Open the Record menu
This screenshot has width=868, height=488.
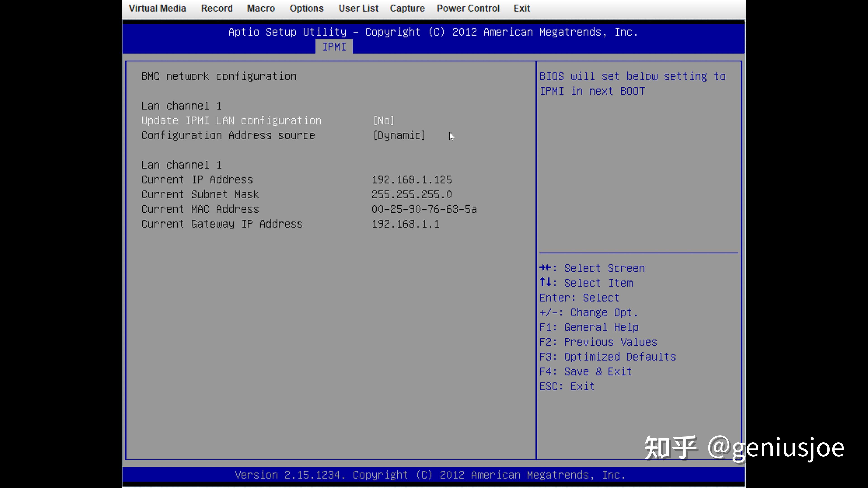[x=217, y=8]
